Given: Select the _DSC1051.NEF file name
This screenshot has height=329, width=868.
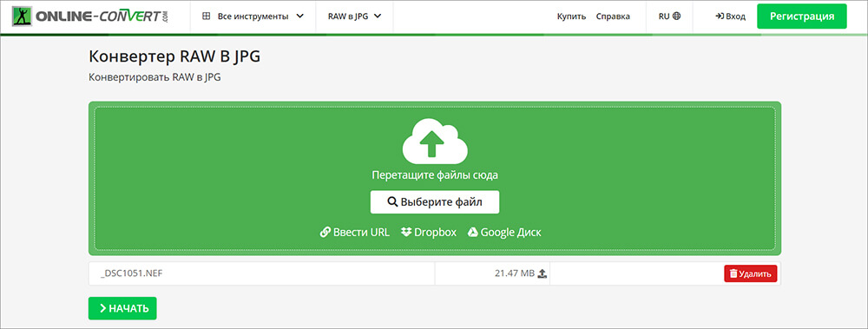Looking at the screenshot, I should pyautogui.click(x=131, y=273).
